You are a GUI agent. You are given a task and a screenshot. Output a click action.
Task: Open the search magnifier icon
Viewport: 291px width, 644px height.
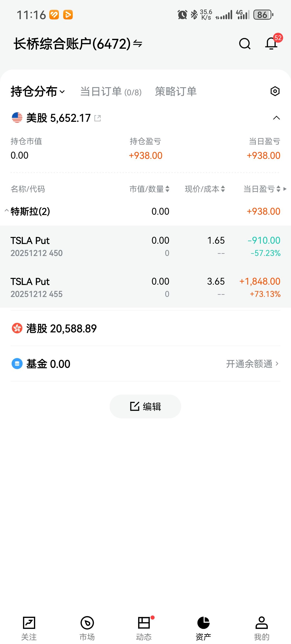click(245, 44)
